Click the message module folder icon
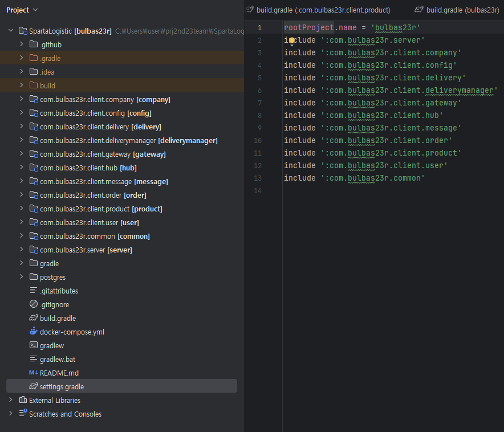Viewport: 504px width, 432px height. [34, 181]
